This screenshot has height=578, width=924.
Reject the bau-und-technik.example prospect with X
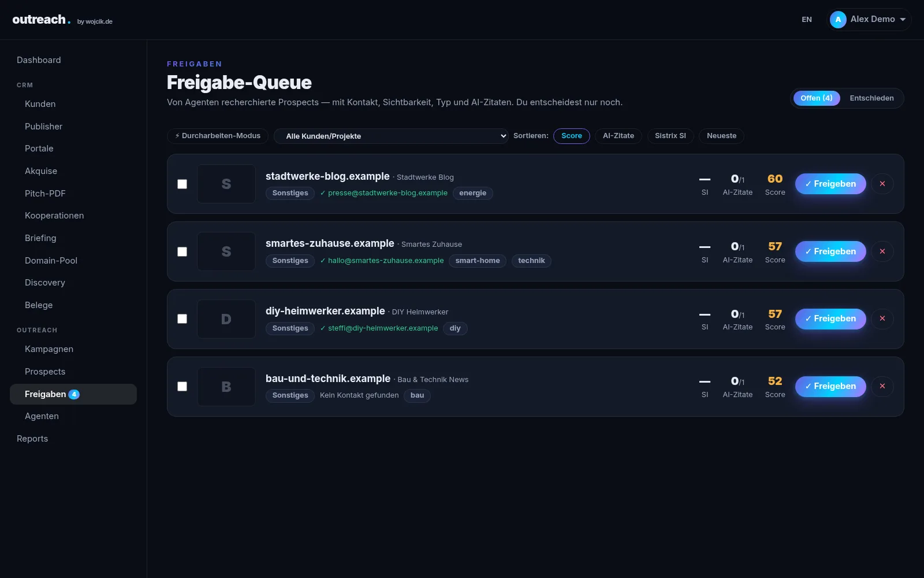tap(882, 386)
